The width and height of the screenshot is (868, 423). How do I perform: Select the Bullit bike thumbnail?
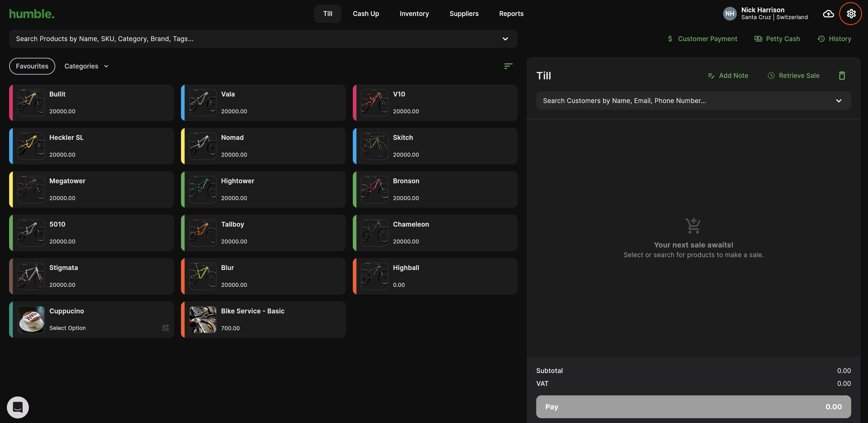coord(31,103)
